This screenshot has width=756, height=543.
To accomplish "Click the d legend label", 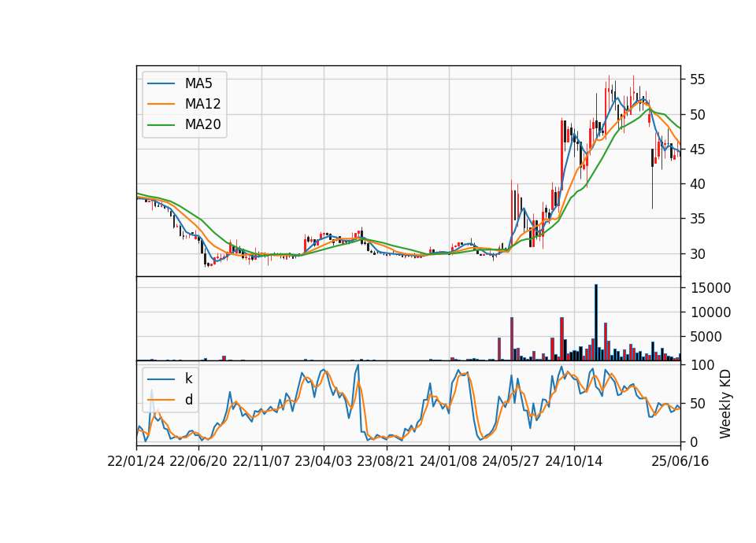I will coord(188,400).
